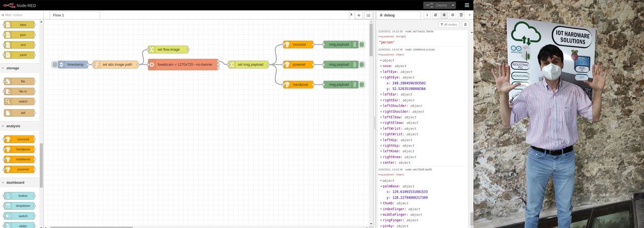Image resolution: width=644 pixels, height=228 pixels.
Task: Select the cocossd node on canvas
Action: 298,44
